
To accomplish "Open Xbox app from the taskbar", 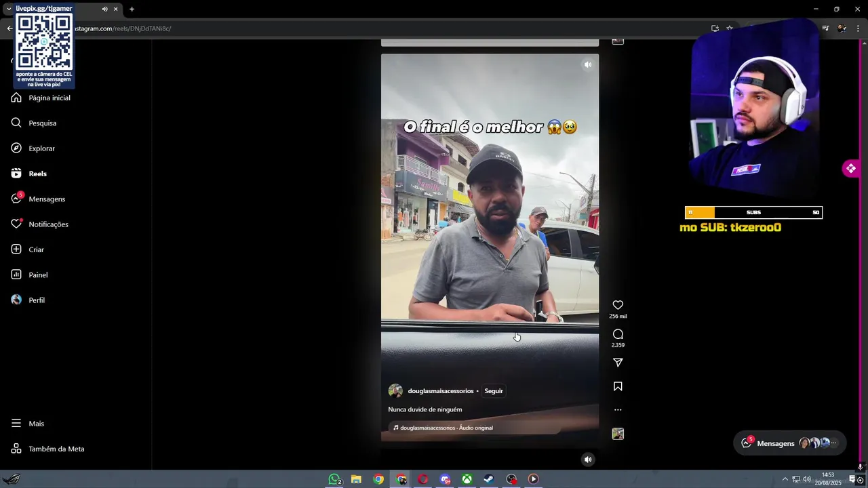I will (x=467, y=479).
